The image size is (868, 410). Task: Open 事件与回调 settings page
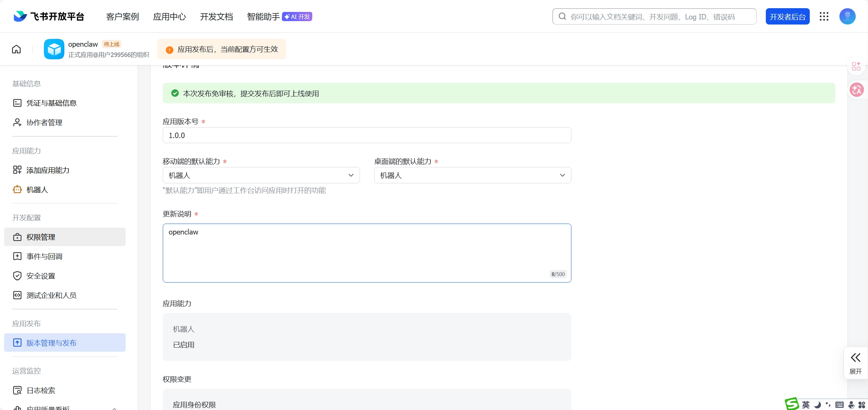(x=44, y=256)
